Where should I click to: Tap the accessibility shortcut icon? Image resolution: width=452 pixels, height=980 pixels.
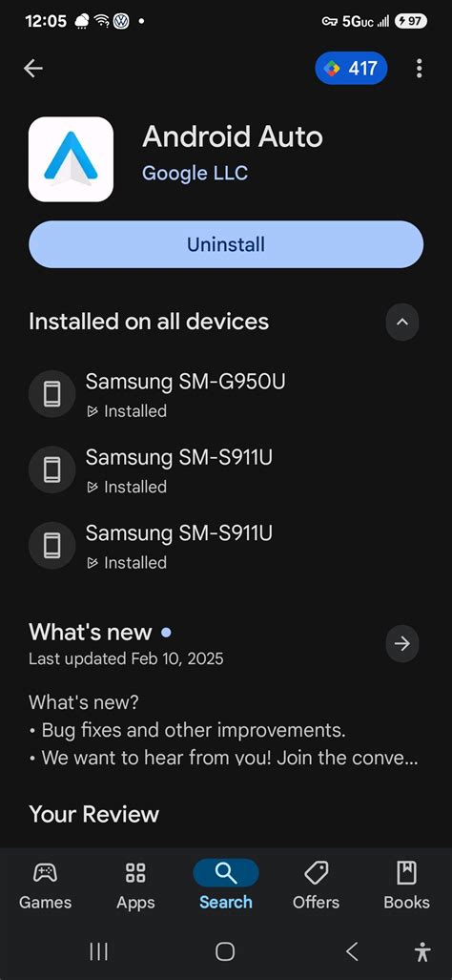tap(422, 952)
